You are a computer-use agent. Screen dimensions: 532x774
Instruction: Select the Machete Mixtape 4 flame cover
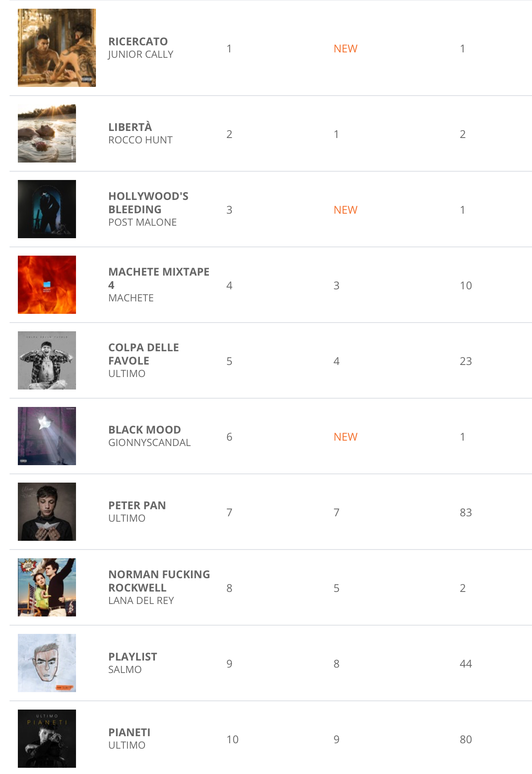[47, 285]
